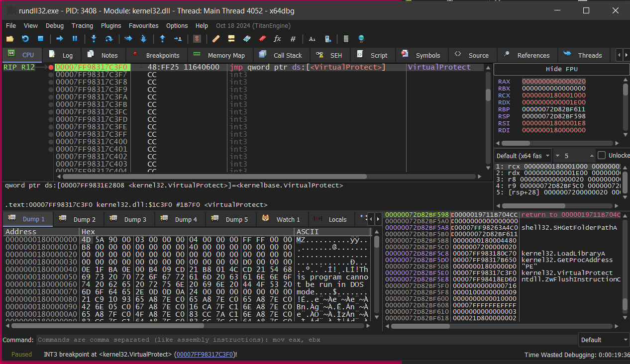The image size is (630, 364).
Task: Click the Hide FPU button
Action: coord(561,69)
